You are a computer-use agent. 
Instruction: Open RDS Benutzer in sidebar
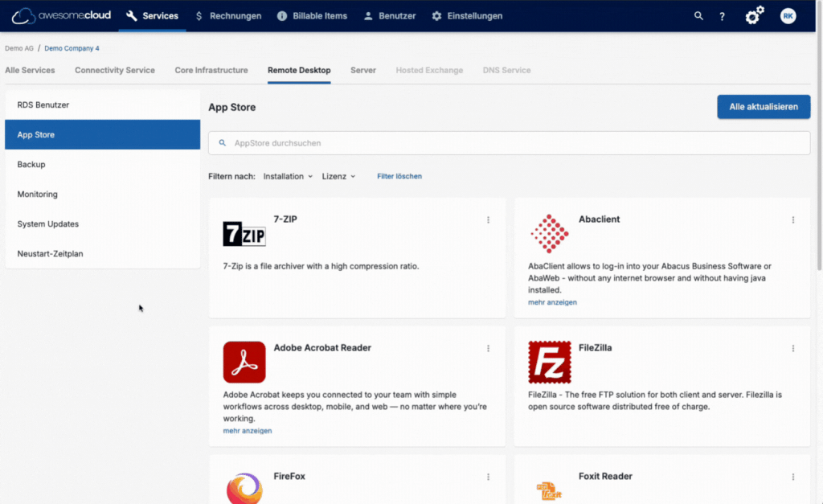click(102, 105)
